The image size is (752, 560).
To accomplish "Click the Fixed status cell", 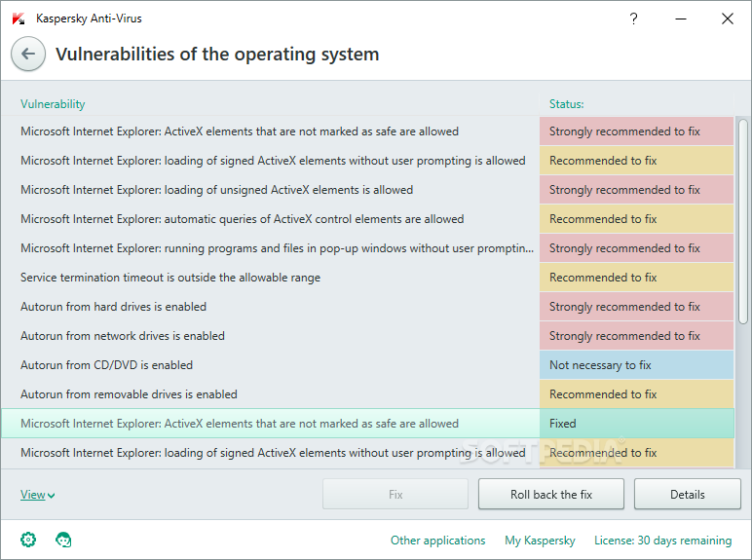I will (637, 424).
